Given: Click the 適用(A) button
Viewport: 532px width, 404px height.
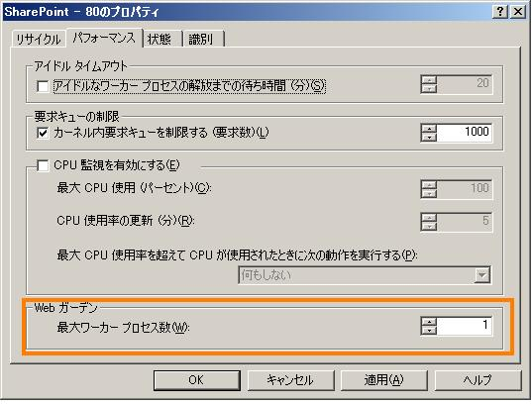Looking at the screenshot, I should point(383,380).
